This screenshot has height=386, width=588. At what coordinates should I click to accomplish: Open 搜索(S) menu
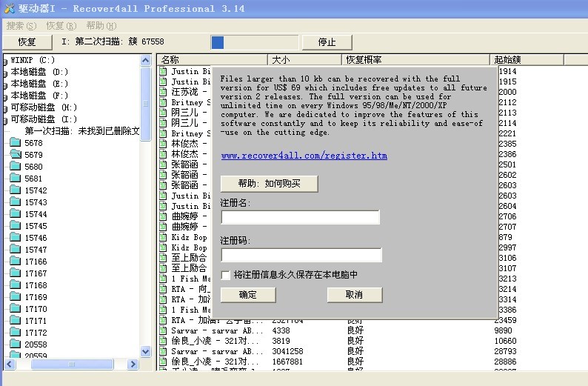click(x=21, y=26)
